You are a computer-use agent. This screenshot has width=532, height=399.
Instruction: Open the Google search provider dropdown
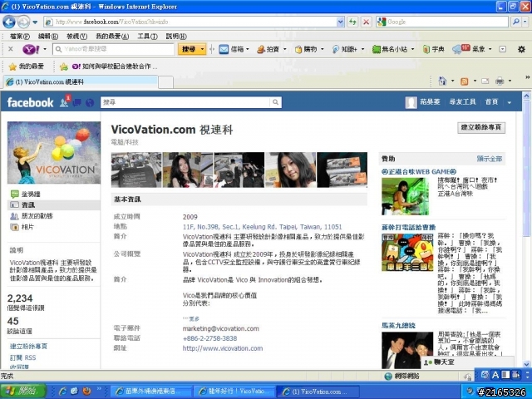[x=525, y=22]
